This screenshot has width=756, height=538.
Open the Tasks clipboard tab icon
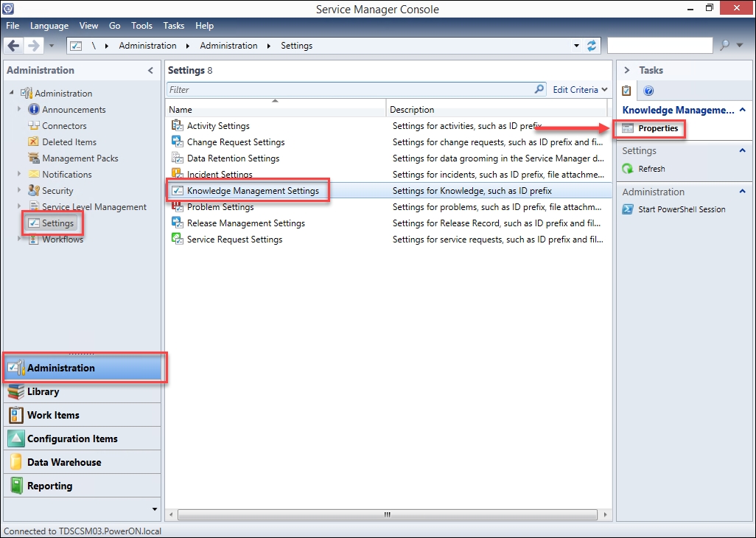[626, 90]
